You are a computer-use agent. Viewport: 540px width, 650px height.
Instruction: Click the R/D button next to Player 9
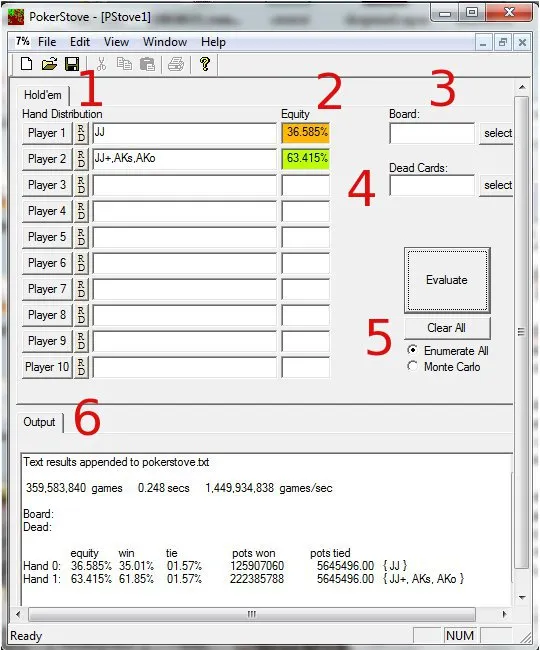(x=81, y=341)
